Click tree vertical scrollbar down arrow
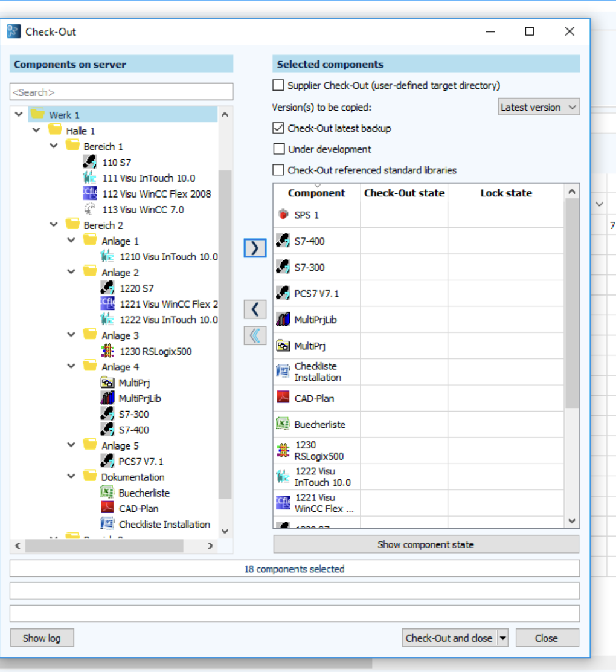This screenshot has width=616, height=672. (225, 531)
